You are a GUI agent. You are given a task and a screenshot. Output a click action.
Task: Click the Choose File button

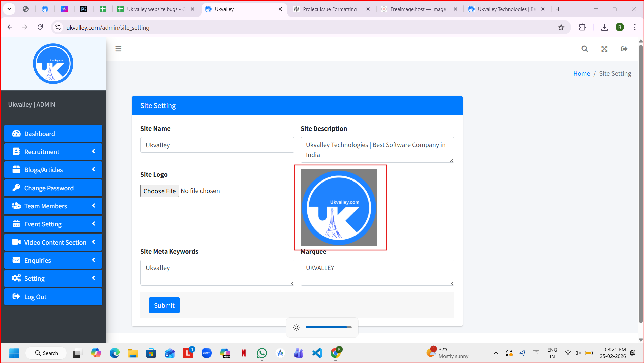[x=159, y=191]
